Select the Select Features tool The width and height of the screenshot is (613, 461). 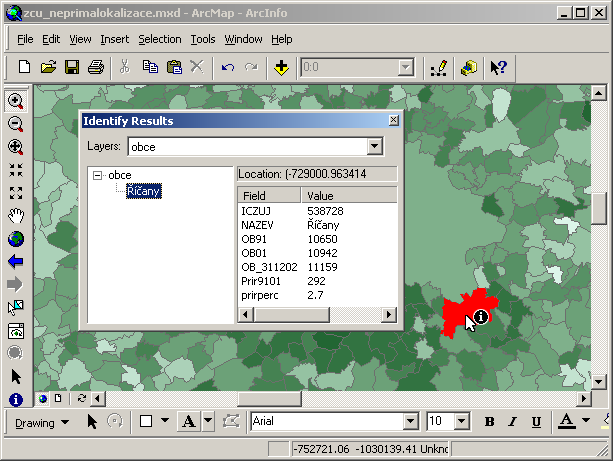(16, 308)
